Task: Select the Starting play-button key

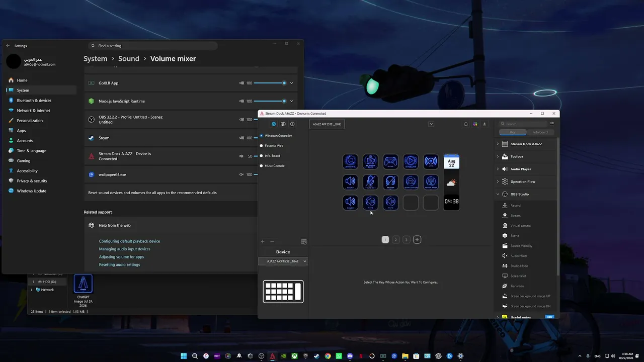Action: 411,162
